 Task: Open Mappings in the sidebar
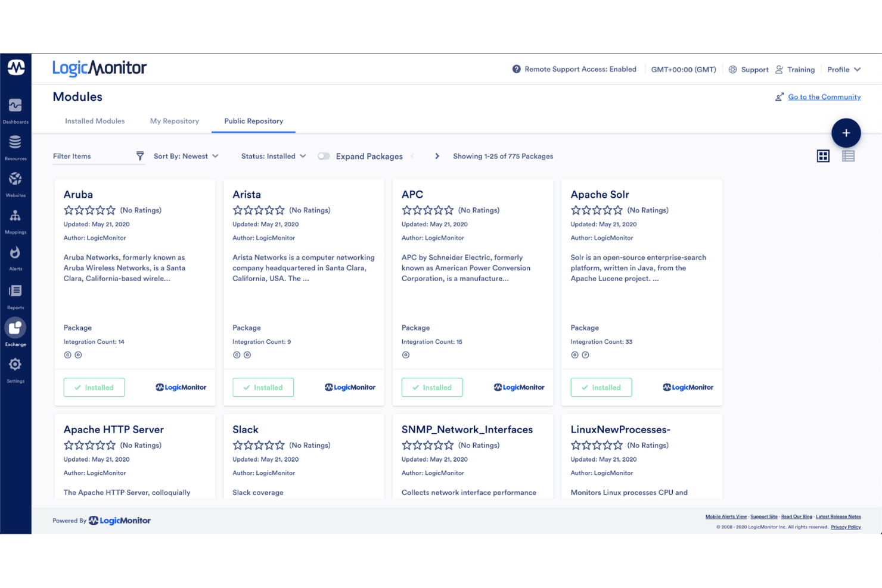(x=15, y=222)
